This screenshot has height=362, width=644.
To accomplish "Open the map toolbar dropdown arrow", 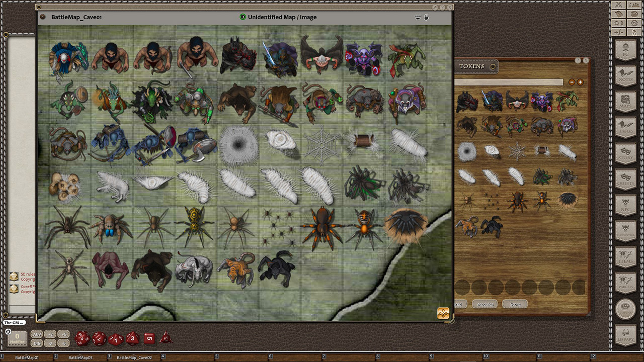I will point(418,17).
